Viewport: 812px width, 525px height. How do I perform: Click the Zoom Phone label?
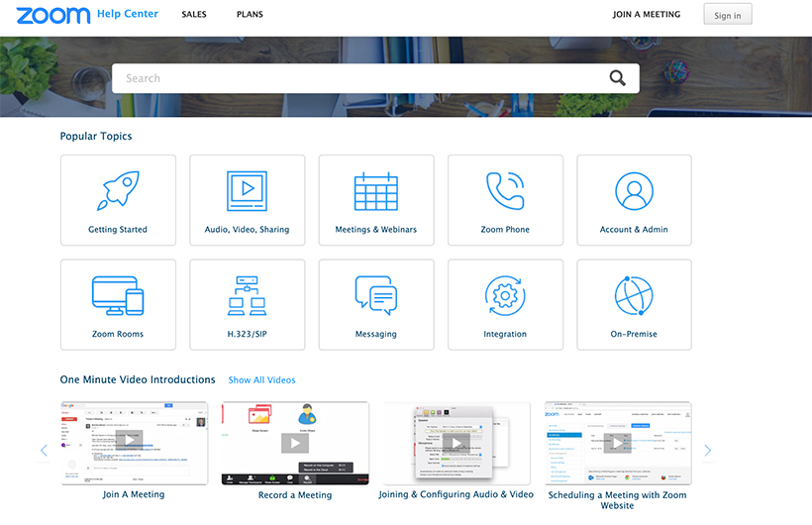(x=505, y=229)
